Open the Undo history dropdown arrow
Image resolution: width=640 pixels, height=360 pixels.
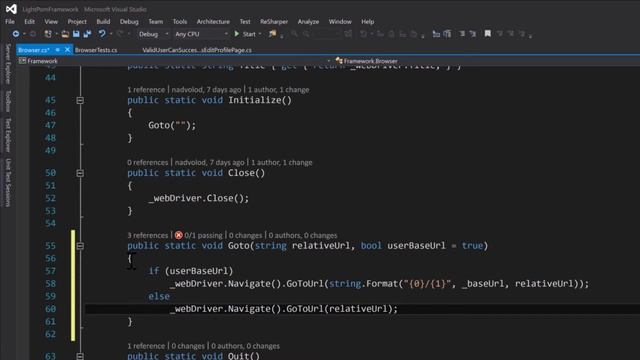[111, 34]
